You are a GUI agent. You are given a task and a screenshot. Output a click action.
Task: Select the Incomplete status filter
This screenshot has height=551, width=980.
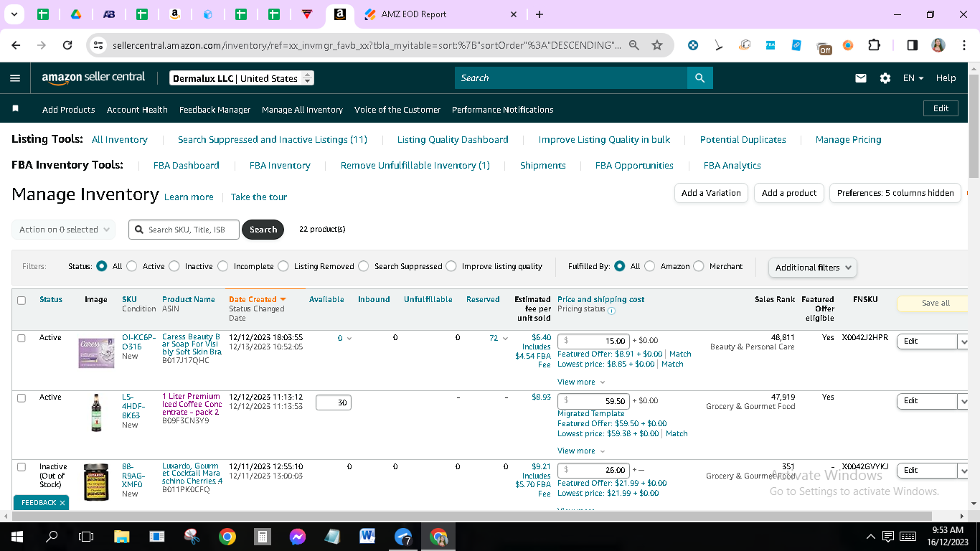tap(223, 266)
